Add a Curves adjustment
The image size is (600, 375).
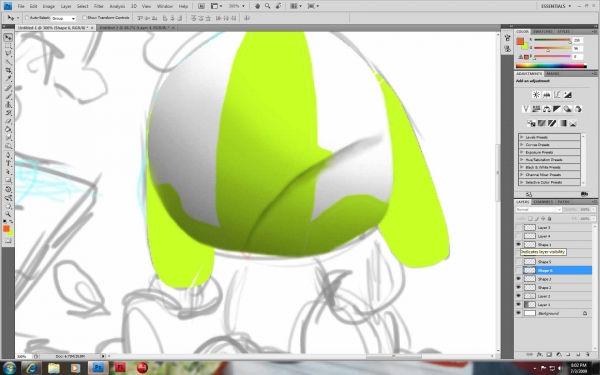pyautogui.click(x=557, y=95)
